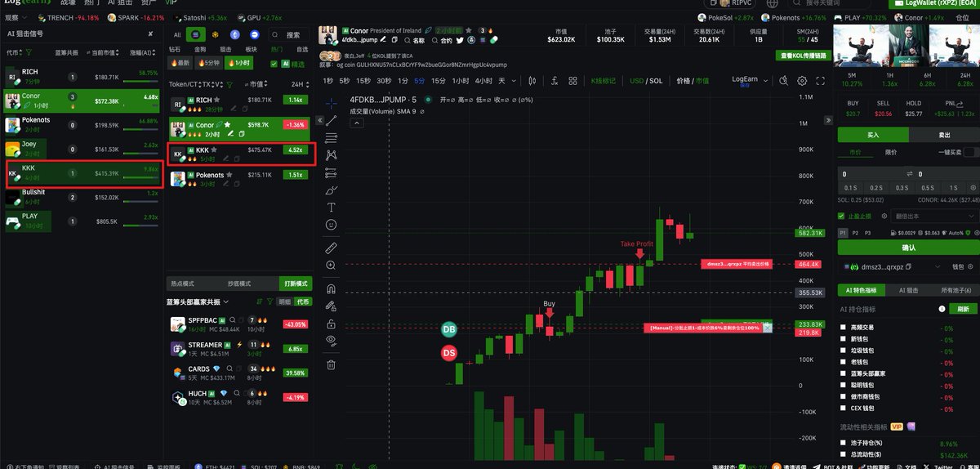Select the crosshair cursor tool in chart toolbar

click(331, 103)
